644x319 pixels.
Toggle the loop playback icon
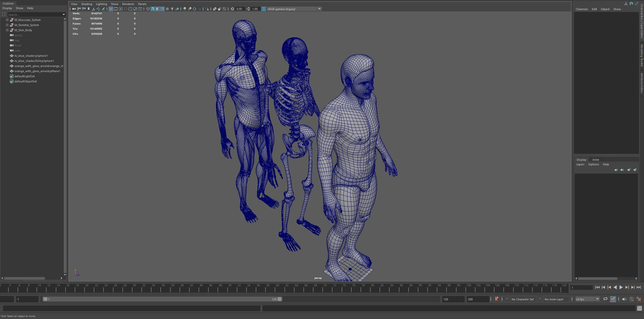(x=605, y=299)
